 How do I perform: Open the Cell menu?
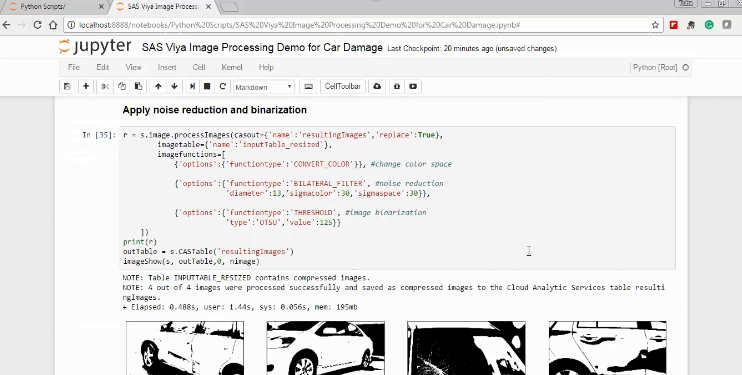pos(199,67)
